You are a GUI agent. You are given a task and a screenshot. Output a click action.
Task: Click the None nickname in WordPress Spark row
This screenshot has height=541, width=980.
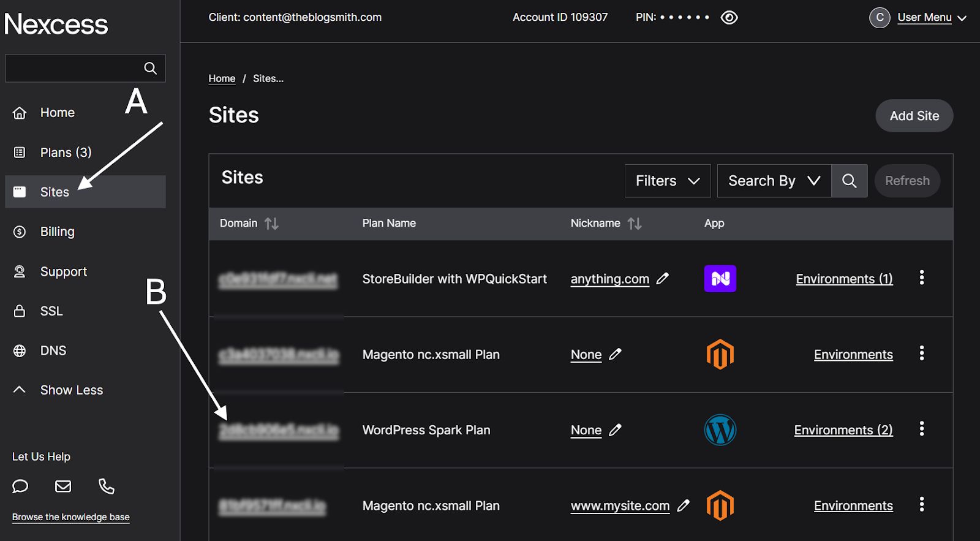[x=586, y=430]
